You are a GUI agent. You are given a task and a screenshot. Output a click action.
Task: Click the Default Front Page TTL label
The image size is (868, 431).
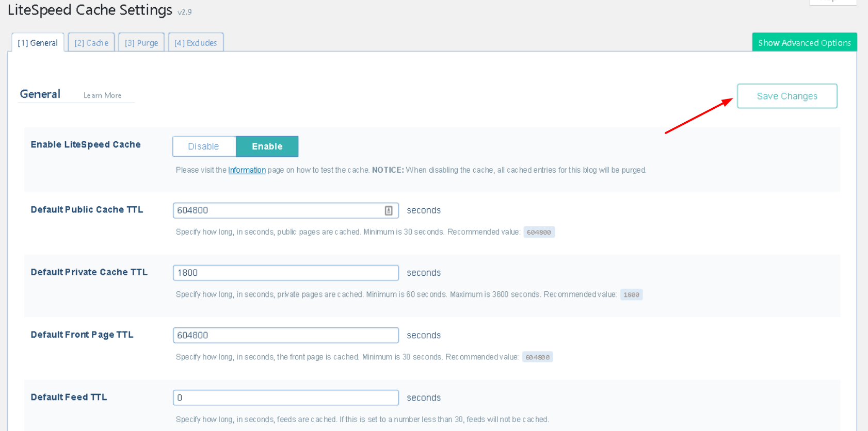pos(82,335)
